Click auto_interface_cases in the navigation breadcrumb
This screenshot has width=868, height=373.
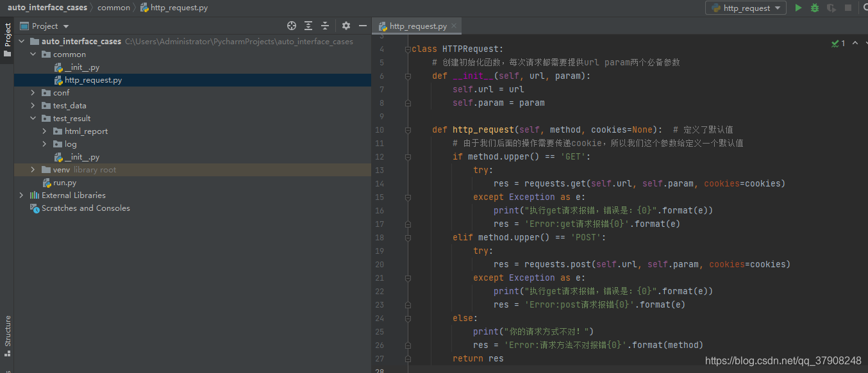pyautogui.click(x=47, y=8)
